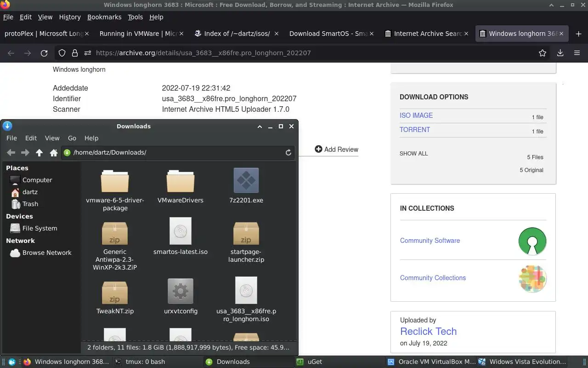Viewport: 588px width, 368px height.
Task: Click SHOW ALL download options
Action: tap(413, 154)
